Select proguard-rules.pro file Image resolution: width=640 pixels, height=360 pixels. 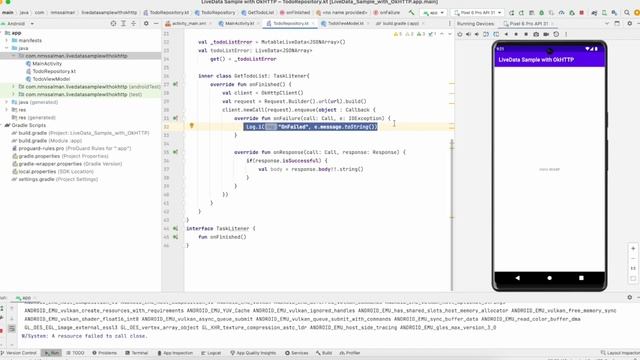tap(71, 149)
